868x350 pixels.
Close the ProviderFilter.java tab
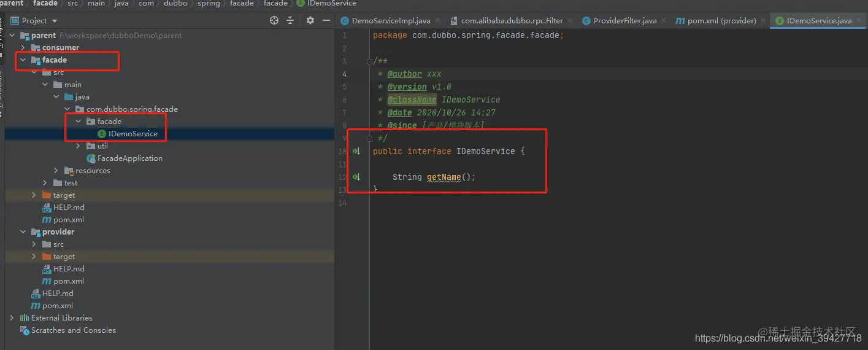(663, 20)
